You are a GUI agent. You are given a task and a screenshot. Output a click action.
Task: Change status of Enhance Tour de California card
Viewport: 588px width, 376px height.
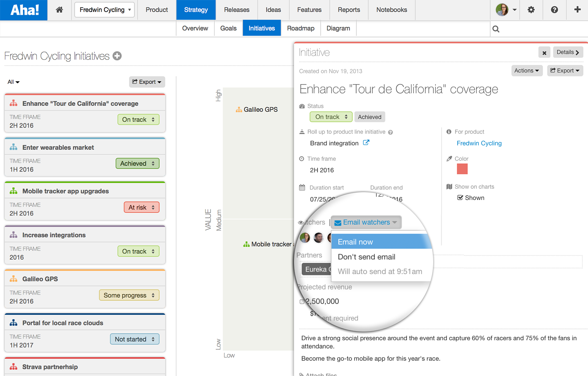click(x=138, y=120)
